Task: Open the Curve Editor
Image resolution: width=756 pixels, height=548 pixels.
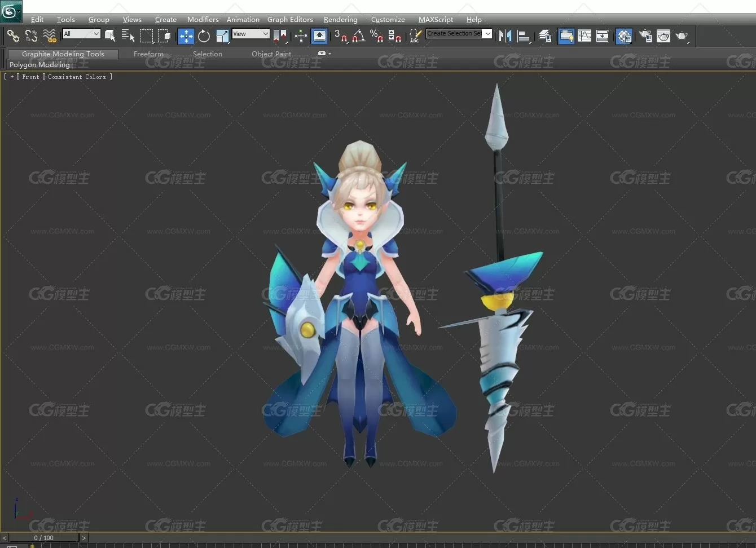Action: click(x=584, y=36)
